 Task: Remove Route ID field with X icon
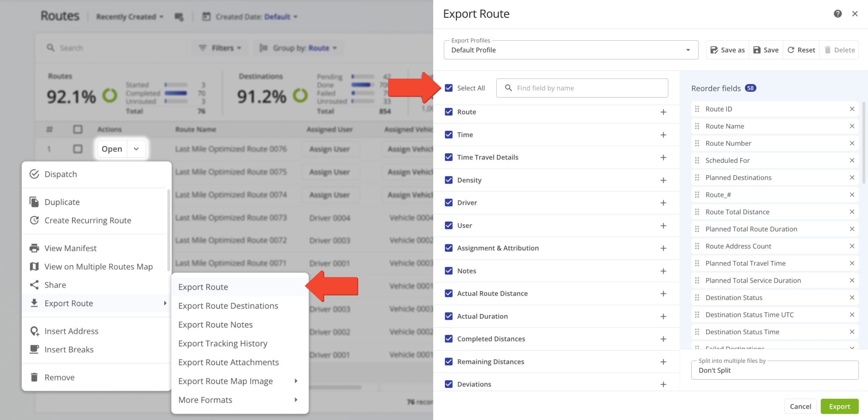click(852, 109)
